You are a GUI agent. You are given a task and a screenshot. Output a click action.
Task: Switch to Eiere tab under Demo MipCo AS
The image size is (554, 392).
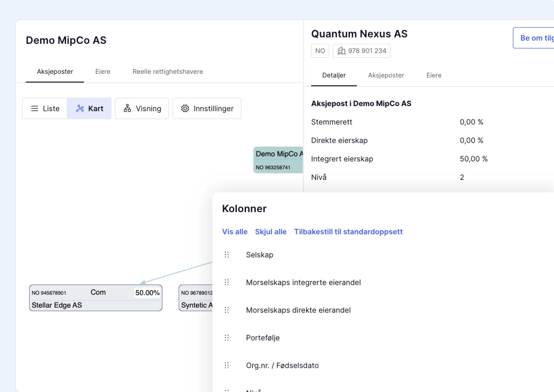[103, 72]
